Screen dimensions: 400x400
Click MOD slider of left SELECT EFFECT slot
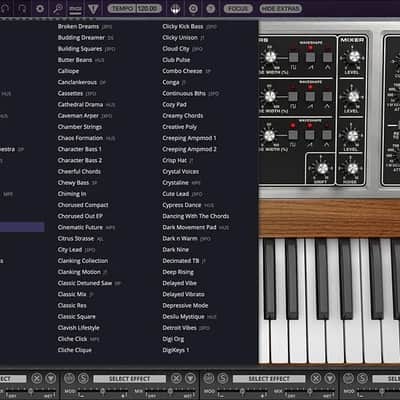click(103, 390)
